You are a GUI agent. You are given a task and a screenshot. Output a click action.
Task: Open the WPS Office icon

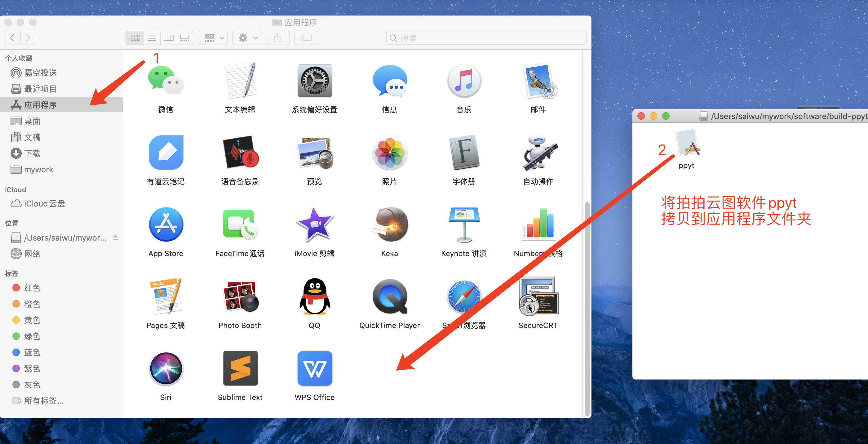point(315,368)
